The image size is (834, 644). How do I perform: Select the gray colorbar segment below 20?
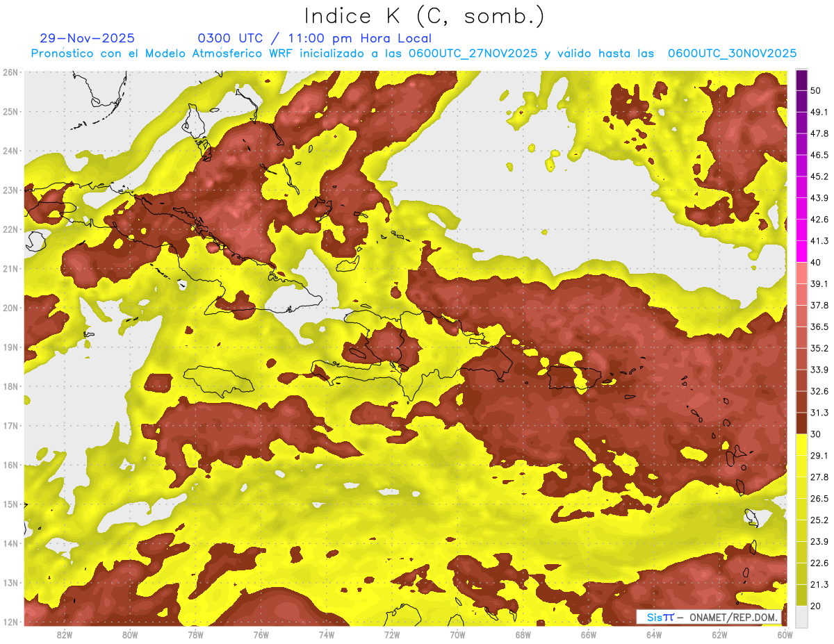point(801,616)
